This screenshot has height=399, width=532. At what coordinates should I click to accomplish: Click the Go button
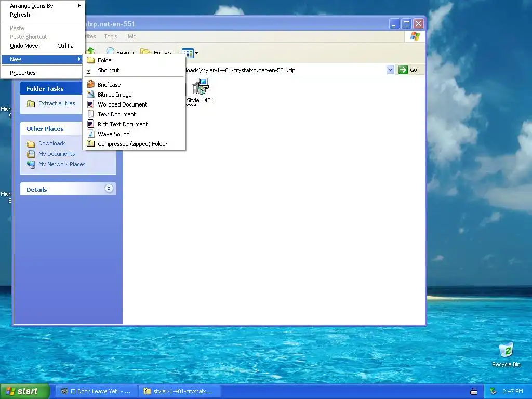[408, 70]
